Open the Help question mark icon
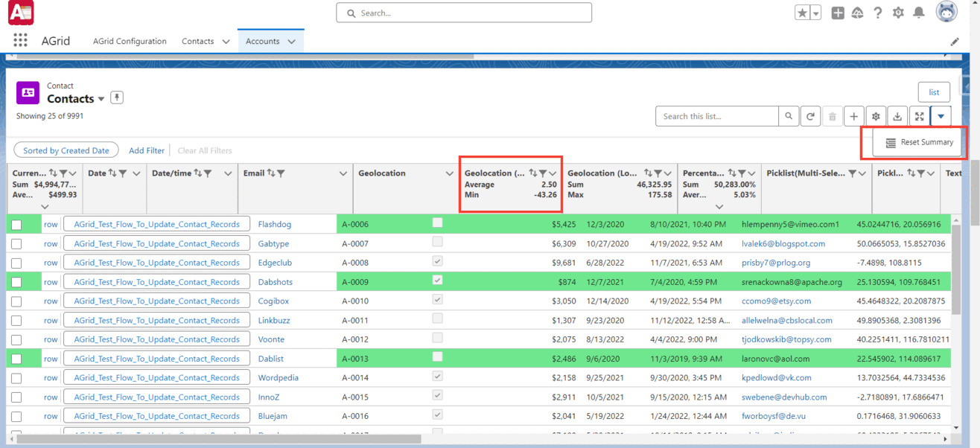The image size is (980, 448). (878, 13)
